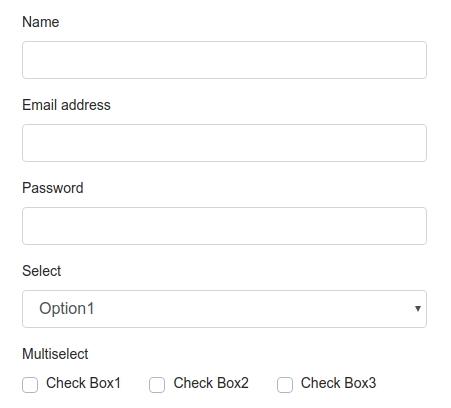Place cursor in the box under Password label
The image size is (451, 408).
[224, 226]
